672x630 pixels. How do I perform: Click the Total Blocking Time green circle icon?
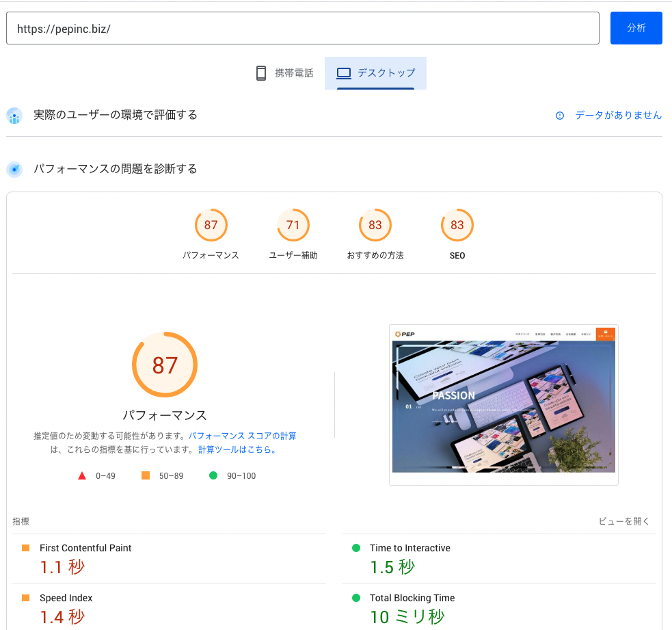pyautogui.click(x=355, y=597)
